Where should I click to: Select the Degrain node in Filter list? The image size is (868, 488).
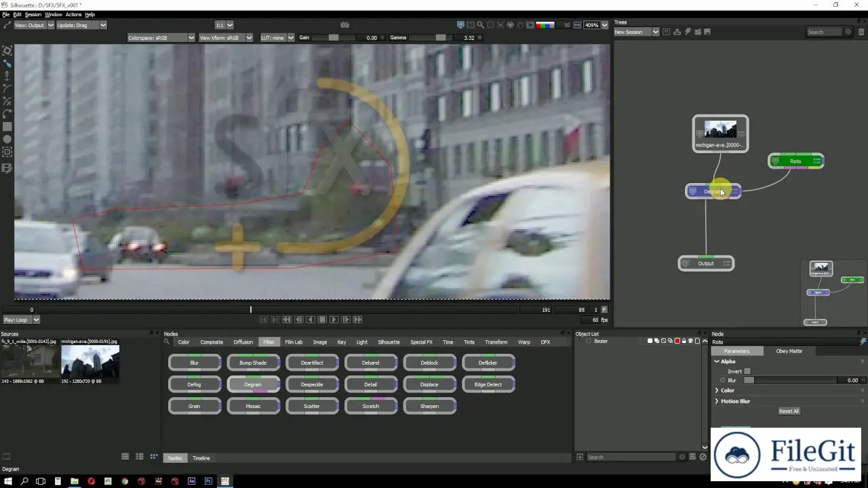(x=253, y=384)
